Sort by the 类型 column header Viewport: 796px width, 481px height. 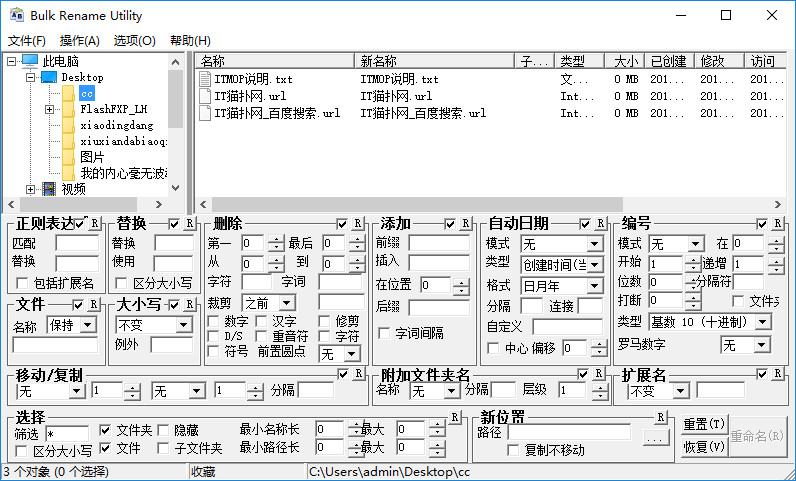[580, 61]
